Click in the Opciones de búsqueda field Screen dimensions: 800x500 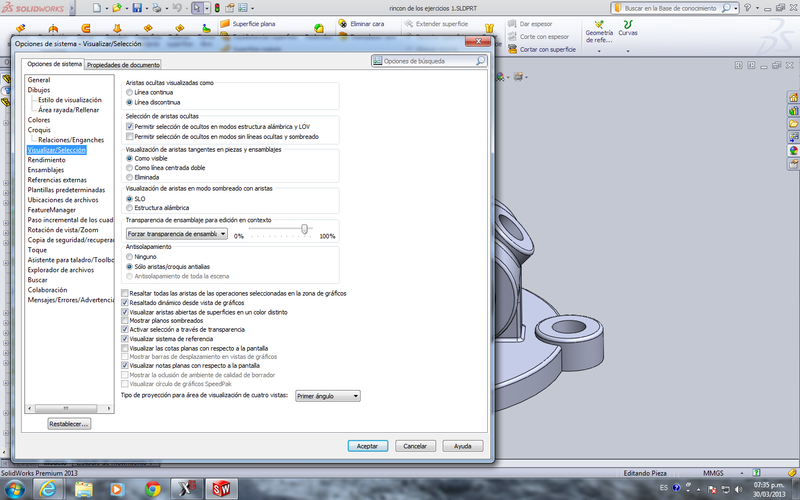pyautogui.click(x=429, y=61)
